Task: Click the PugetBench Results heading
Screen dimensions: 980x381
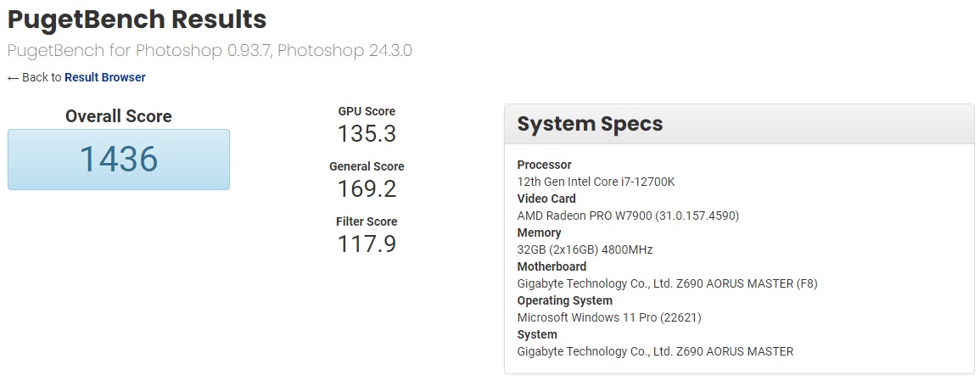Action: coord(137,20)
